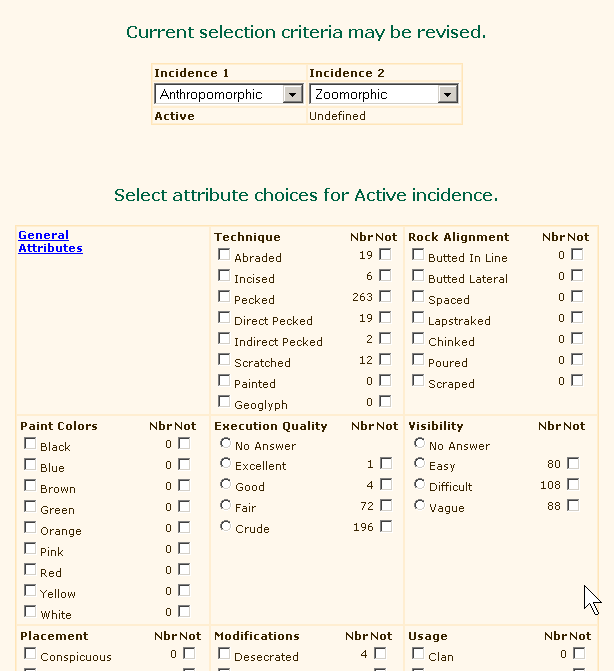Check the Not box for Difficult visibility
The width and height of the screenshot is (614, 671).
(x=573, y=484)
